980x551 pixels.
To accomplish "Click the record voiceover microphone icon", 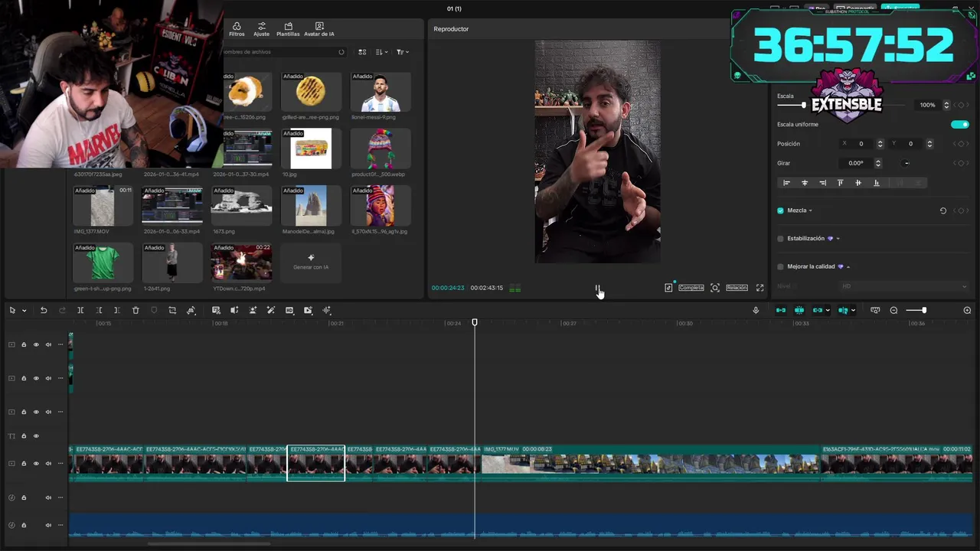I will 756,310.
